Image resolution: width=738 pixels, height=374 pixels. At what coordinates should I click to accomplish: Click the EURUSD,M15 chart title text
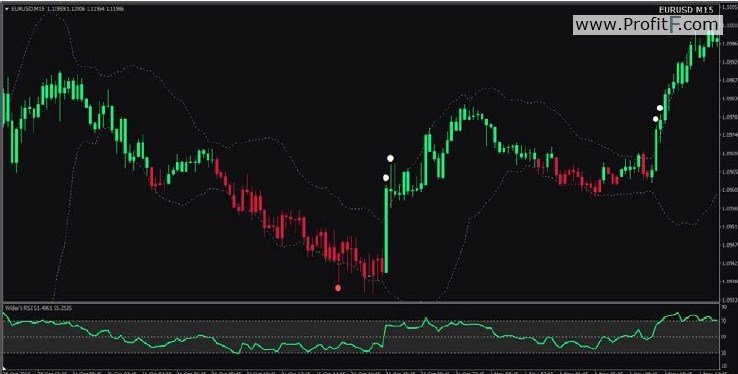tap(27, 8)
